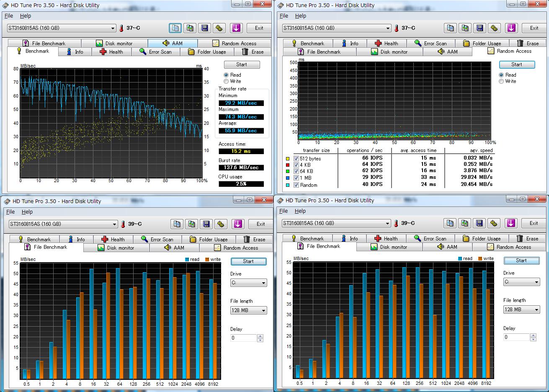Screen dimensions: 549x392
Task: Click copy-text icon in bottom-right window toolbar
Action: tap(450, 223)
